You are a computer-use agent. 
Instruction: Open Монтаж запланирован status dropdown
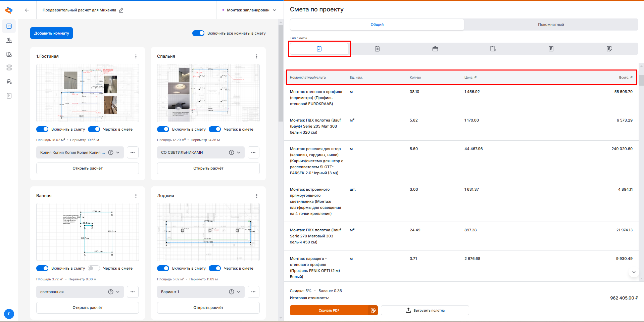[249, 10]
